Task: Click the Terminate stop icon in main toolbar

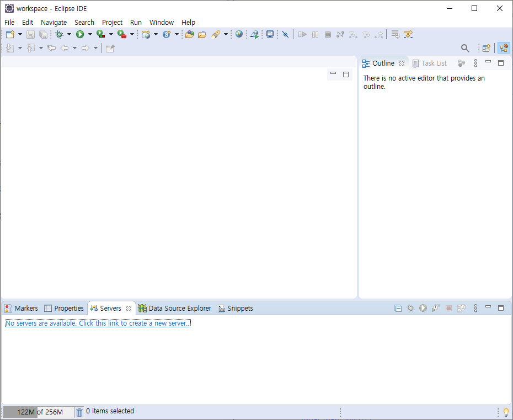Action: [x=328, y=34]
